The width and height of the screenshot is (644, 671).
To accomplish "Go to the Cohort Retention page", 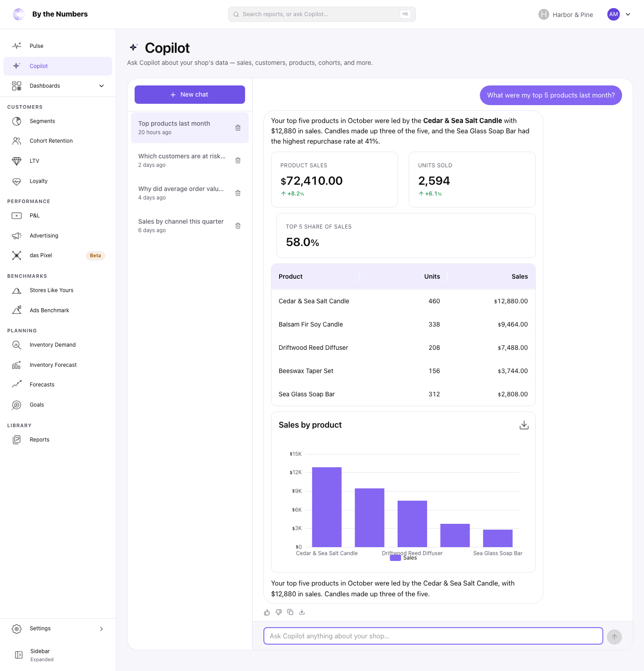I will tap(58, 141).
